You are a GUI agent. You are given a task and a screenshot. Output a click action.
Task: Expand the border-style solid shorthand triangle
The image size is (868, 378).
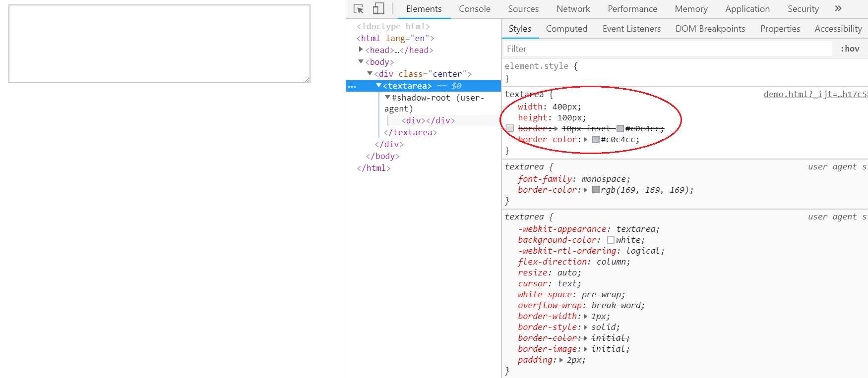point(586,327)
